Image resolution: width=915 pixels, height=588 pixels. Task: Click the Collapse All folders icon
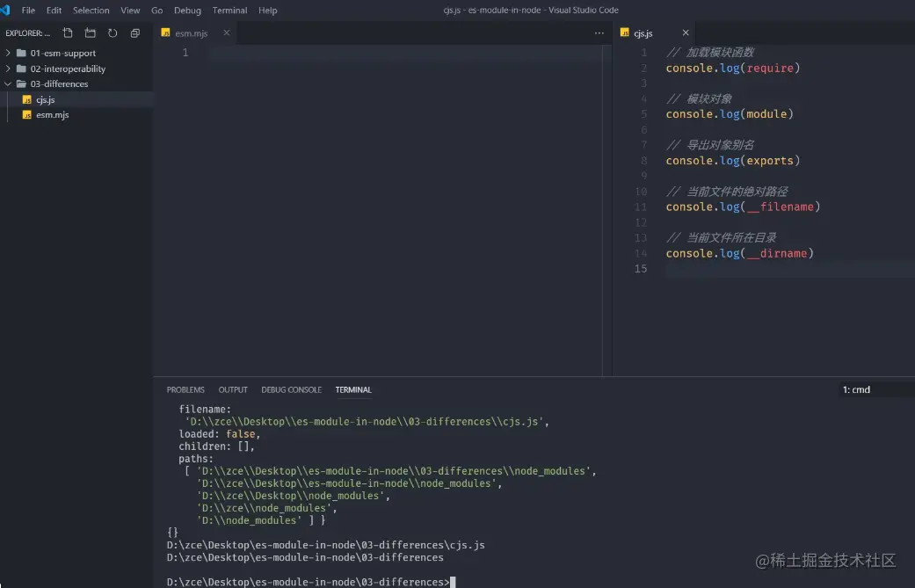(134, 33)
